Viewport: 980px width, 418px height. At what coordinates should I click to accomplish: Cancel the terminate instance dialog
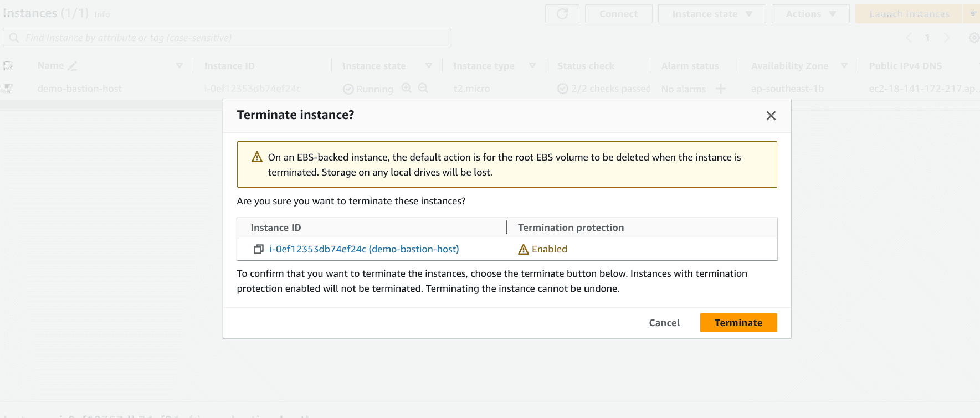(x=664, y=323)
